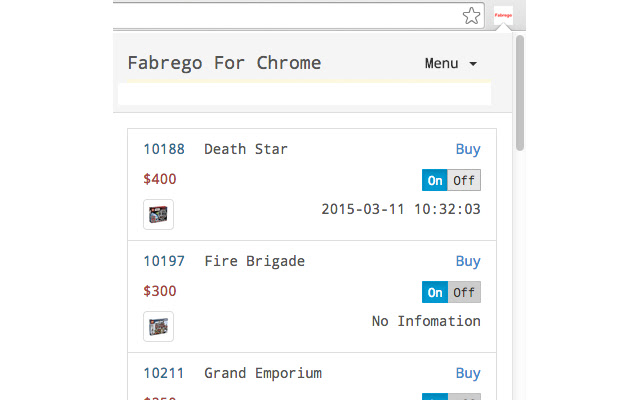
Task: Click the Death Star set name
Action: 246,149
